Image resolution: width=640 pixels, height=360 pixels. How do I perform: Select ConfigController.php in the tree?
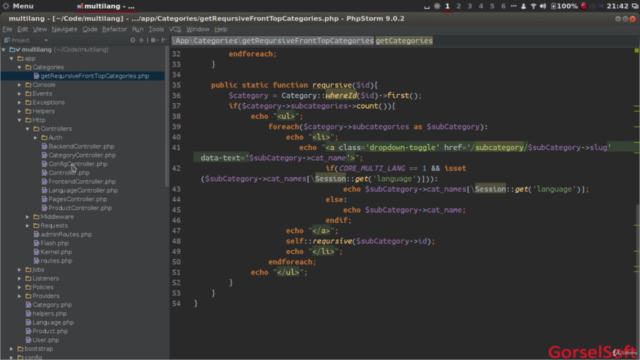coord(78,164)
